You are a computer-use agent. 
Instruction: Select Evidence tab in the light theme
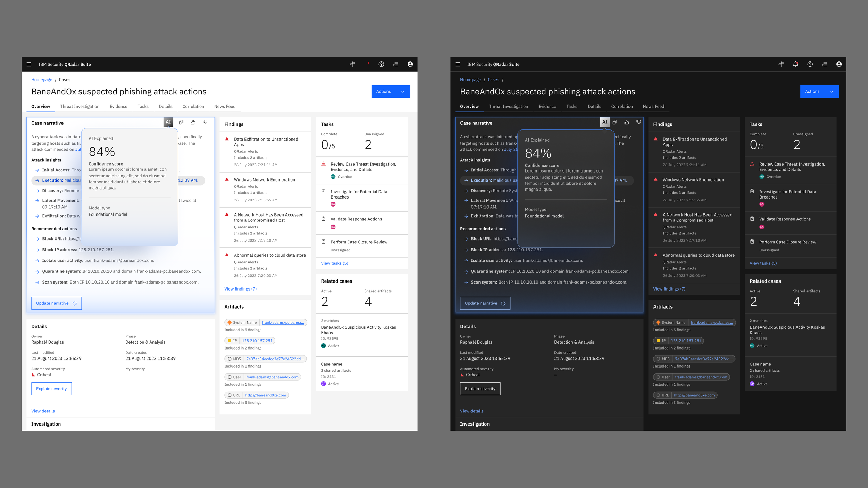[x=118, y=107]
